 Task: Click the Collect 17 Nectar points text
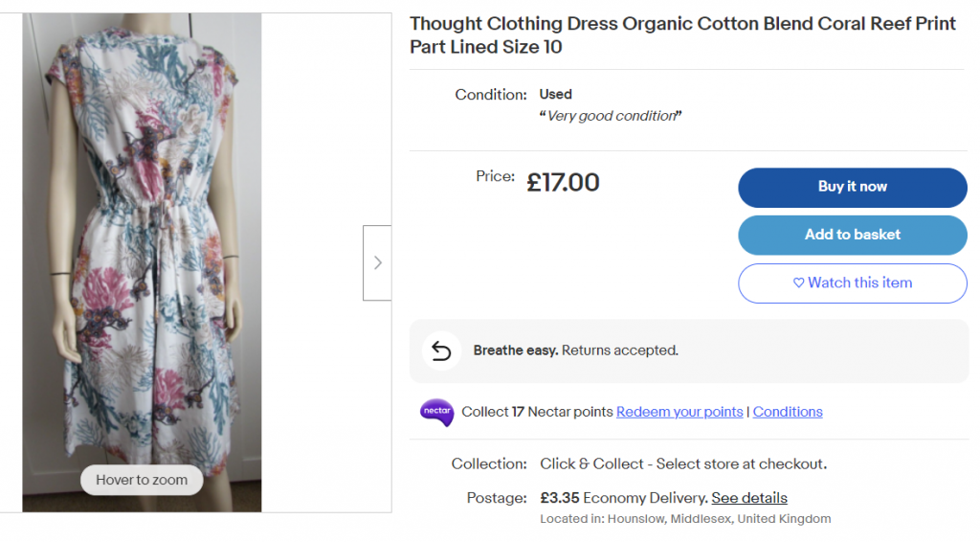click(x=537, y=412)
